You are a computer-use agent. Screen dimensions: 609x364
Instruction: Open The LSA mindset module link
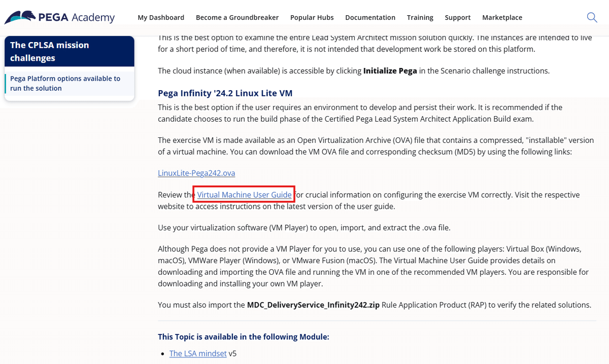click(x=198, y=353)
